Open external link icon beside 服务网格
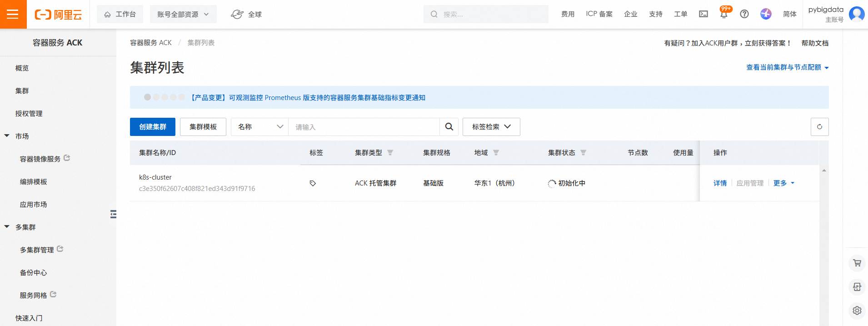The image size is (868, 326). click(53, 294)
